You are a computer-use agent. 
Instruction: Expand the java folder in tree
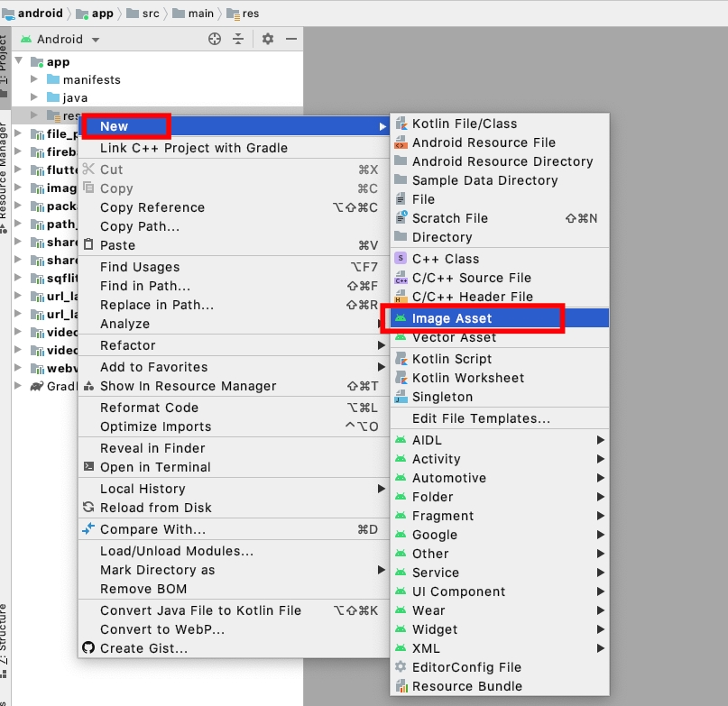[34, 97]
